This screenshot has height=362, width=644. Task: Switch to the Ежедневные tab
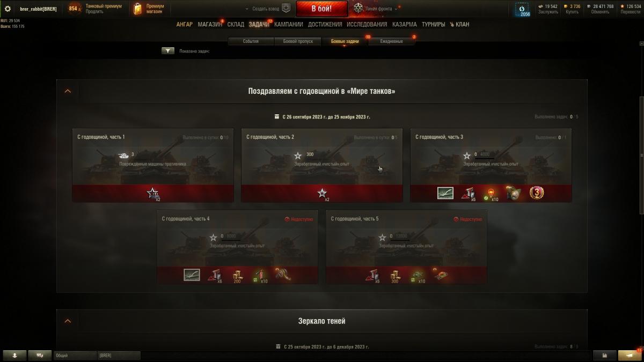[391, 41]
